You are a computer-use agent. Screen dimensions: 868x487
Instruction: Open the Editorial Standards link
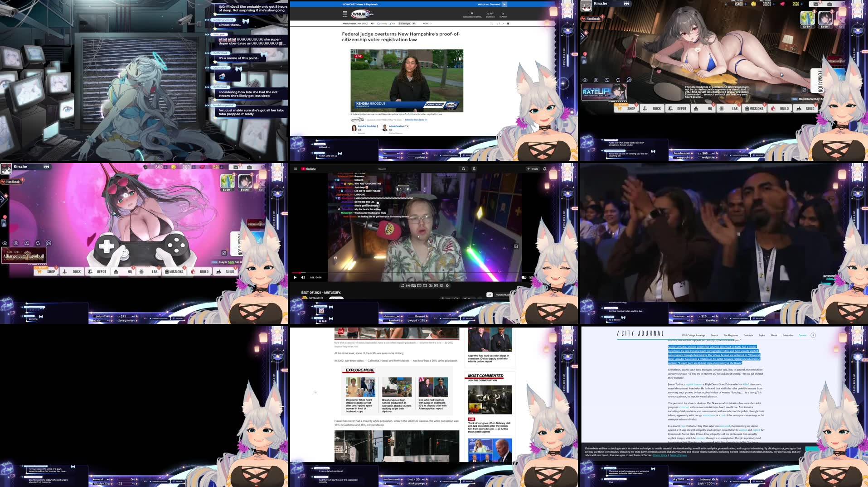tap(415, 120)
